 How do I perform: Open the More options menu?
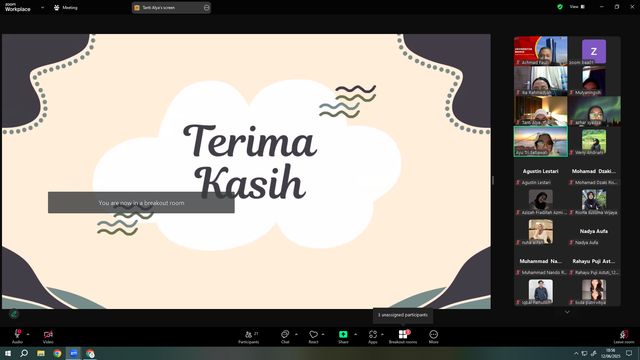[x=433, y=337]
